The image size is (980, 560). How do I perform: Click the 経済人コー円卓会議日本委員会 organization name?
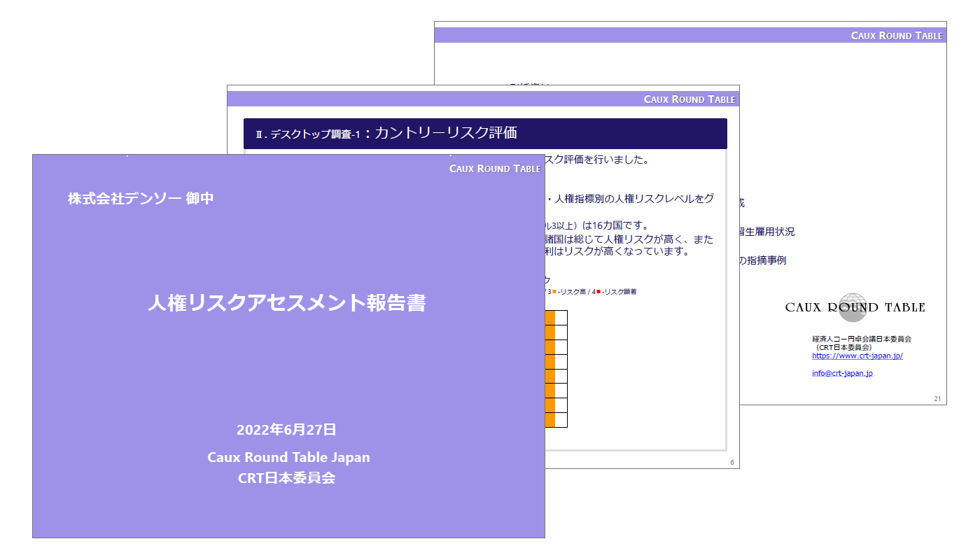coord(861,339)
